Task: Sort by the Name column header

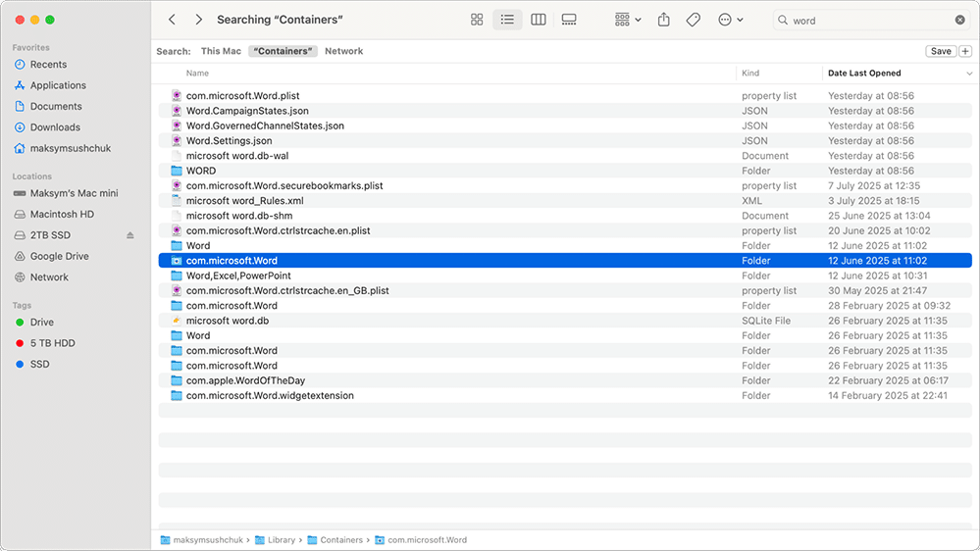Action: pos(197,74)
